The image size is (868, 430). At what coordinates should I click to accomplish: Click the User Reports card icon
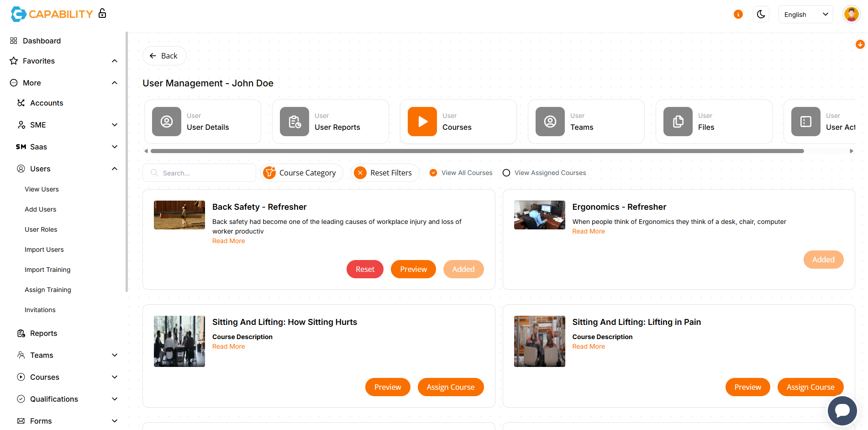pyautogui.click(x=294, y=122)
